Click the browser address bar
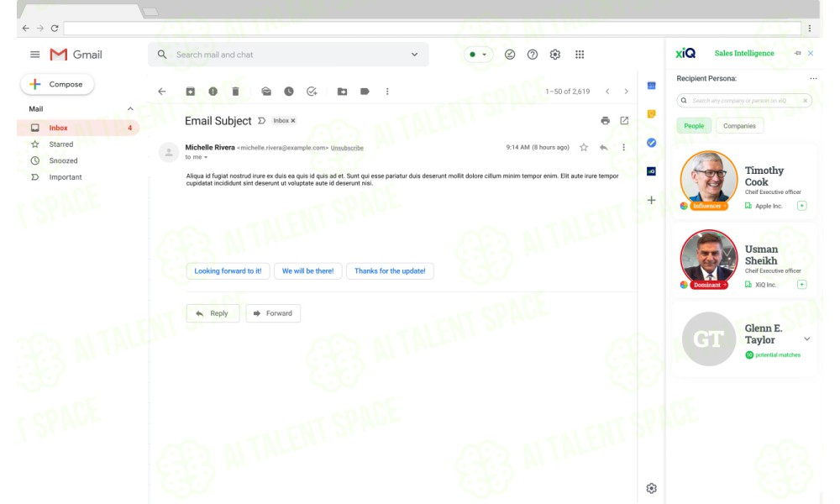 pyautogui.click(x=433, y=29)
